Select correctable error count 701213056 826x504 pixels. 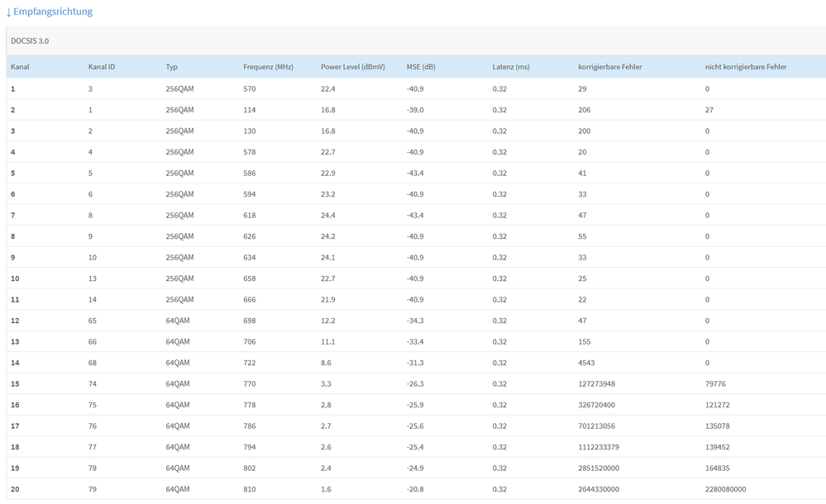coord(596,426)
